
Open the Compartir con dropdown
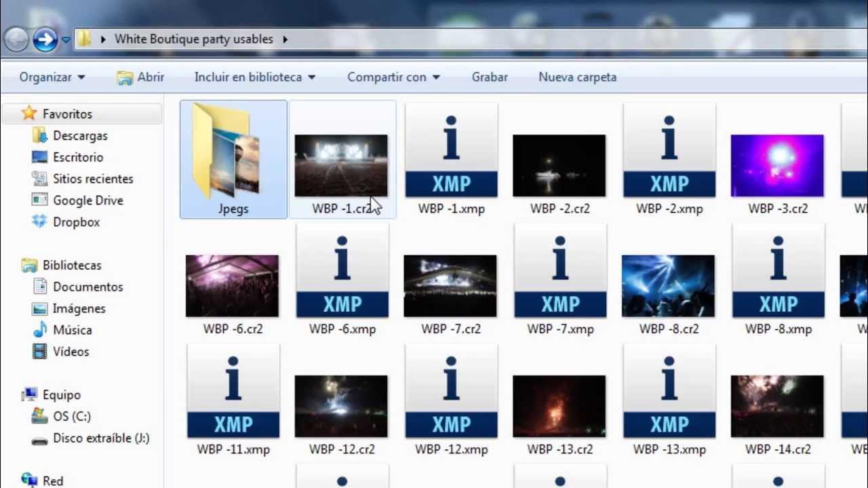click(x=393, y=77)
